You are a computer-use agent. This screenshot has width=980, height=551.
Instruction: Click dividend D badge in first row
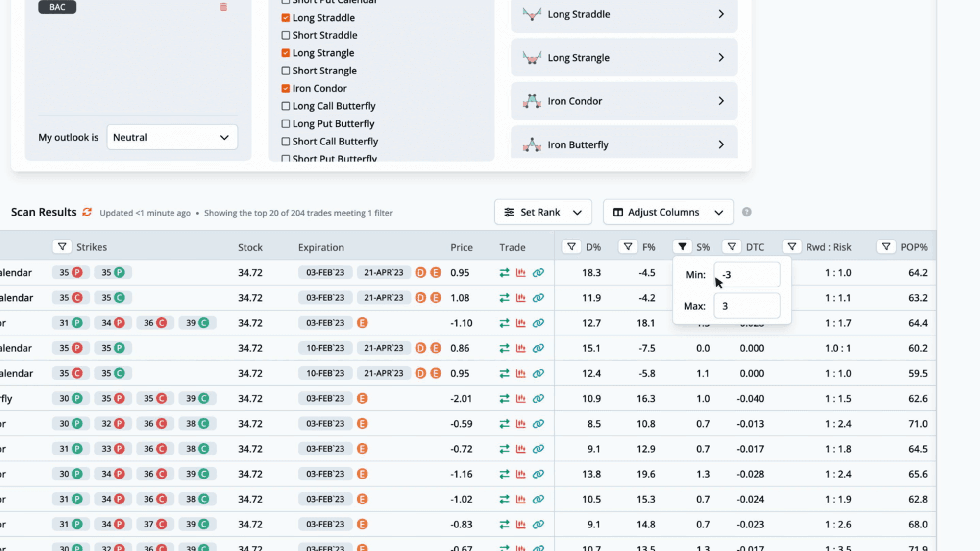point(420,272)
